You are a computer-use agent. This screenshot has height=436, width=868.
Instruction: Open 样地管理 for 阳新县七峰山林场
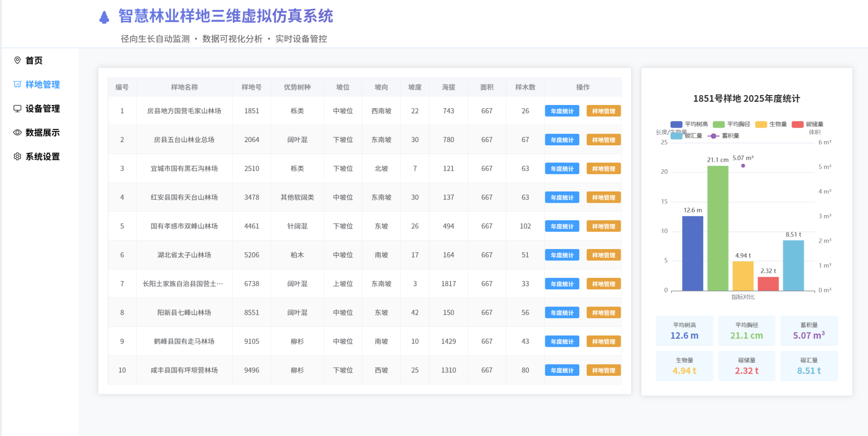pyautogui.click(x=604, y=313)
